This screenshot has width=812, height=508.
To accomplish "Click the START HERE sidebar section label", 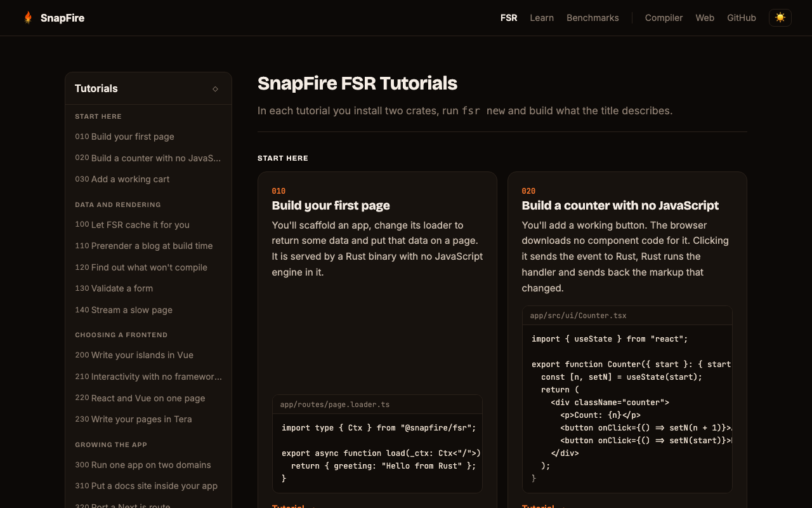I will 98,117.
